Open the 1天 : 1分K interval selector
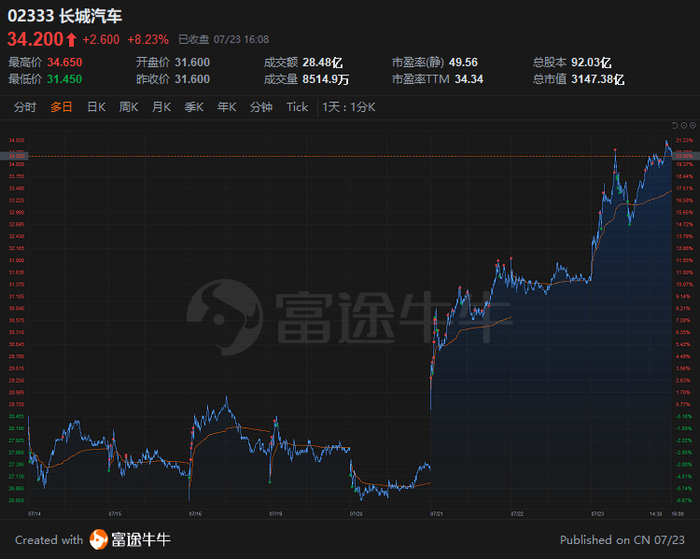The image size is (700, 559). coord(349,107)
